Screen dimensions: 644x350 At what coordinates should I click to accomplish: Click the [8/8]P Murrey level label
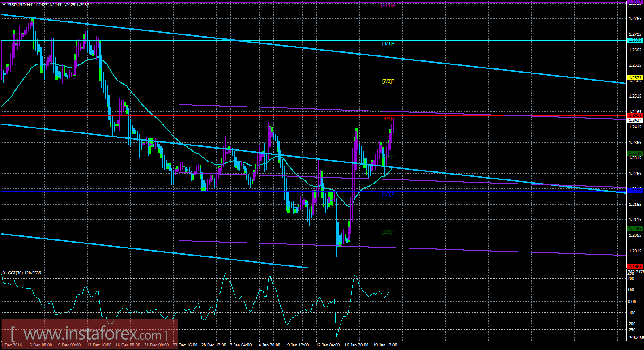point(388,43)
